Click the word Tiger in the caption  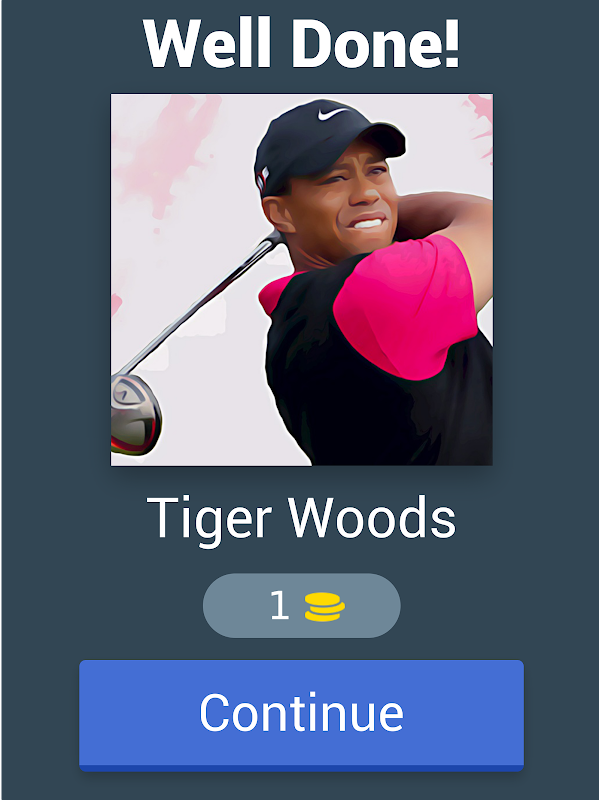pos(208,520)
